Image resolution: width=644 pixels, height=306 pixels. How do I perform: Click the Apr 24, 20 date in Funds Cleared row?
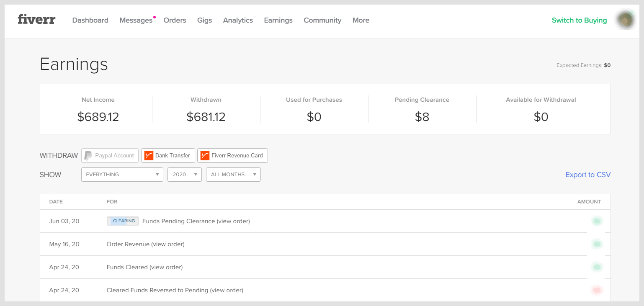(64, 267)
